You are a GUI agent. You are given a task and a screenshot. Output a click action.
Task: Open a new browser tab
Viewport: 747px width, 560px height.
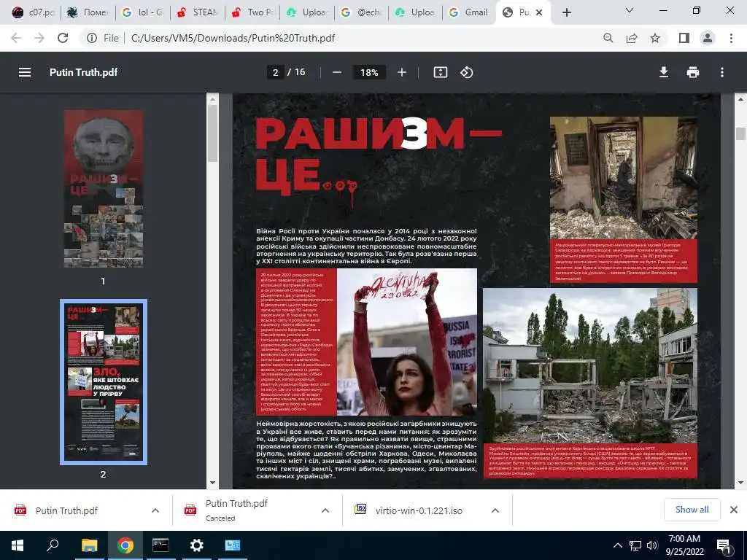(x=566, y=13)
